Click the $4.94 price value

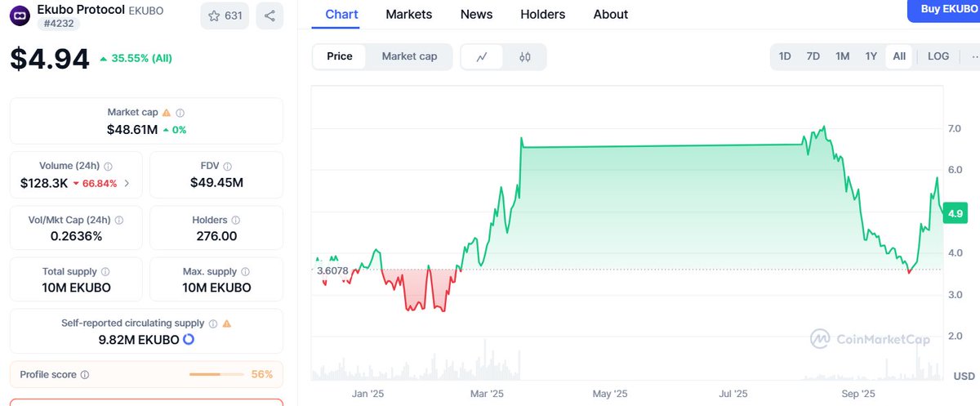pyautogui.click(x=49, y=59)
